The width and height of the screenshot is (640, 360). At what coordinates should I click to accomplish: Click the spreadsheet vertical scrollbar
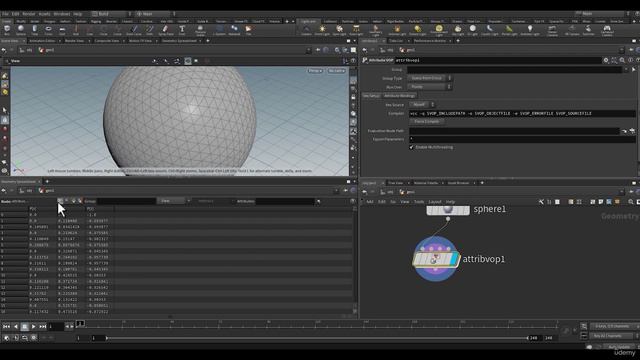tap(355, 260)
